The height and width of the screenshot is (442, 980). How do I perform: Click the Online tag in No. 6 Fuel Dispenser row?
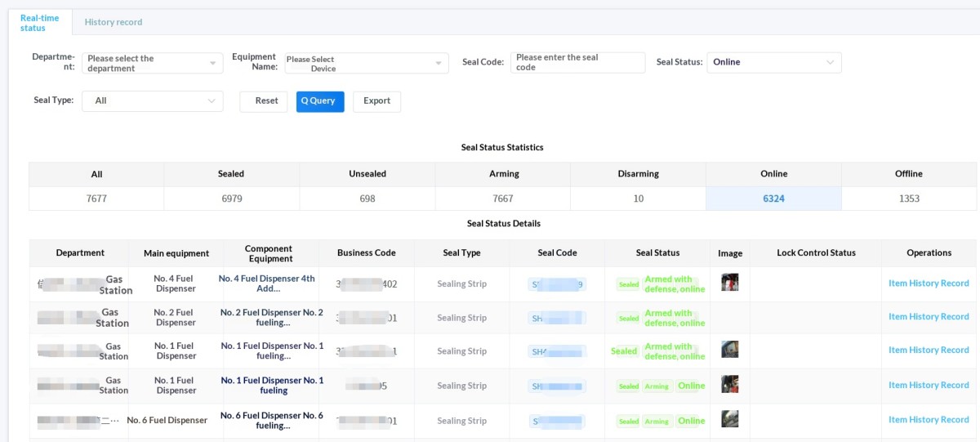coord(691,421)
